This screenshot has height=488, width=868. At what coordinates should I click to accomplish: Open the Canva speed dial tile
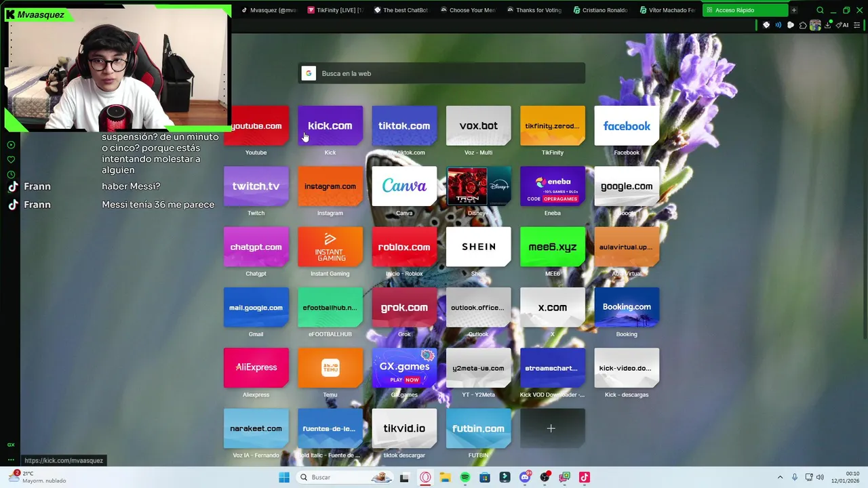[404, 186]
